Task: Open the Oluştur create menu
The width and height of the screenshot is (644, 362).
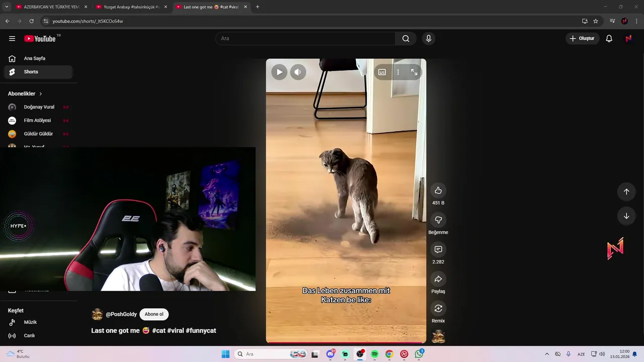Action: tap(582, 39)
